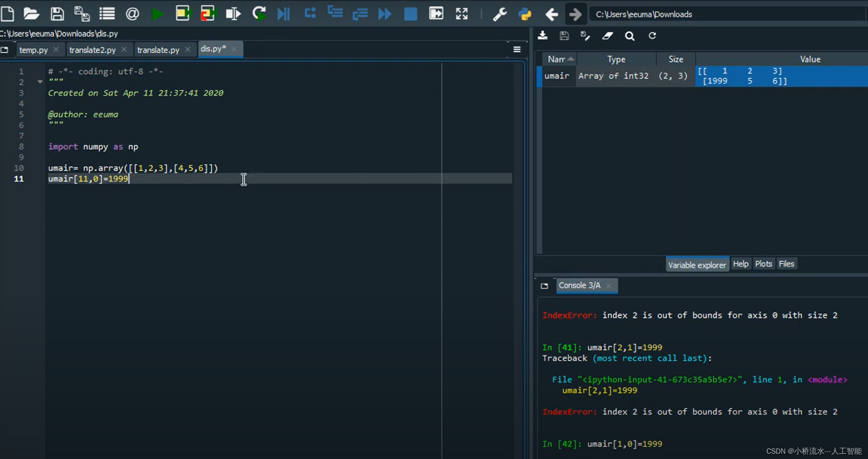
Task: Stop debugging with blue square button
Action: click(411, 14)
